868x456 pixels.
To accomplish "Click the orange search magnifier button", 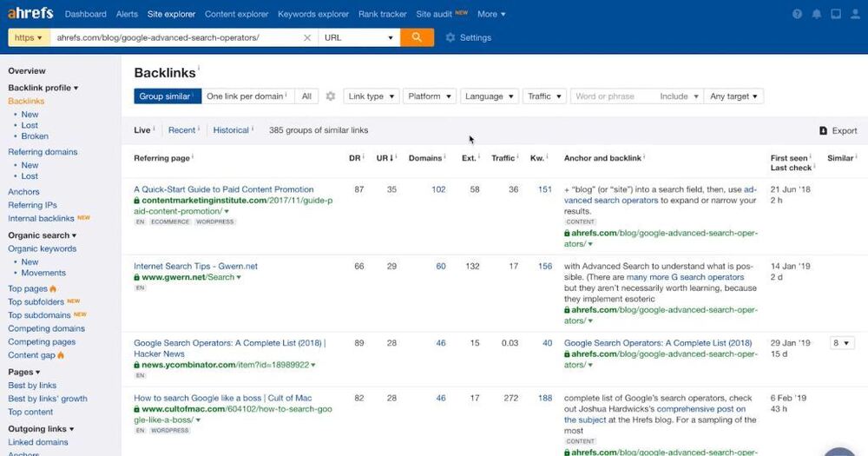I will (x=417, y=37).
